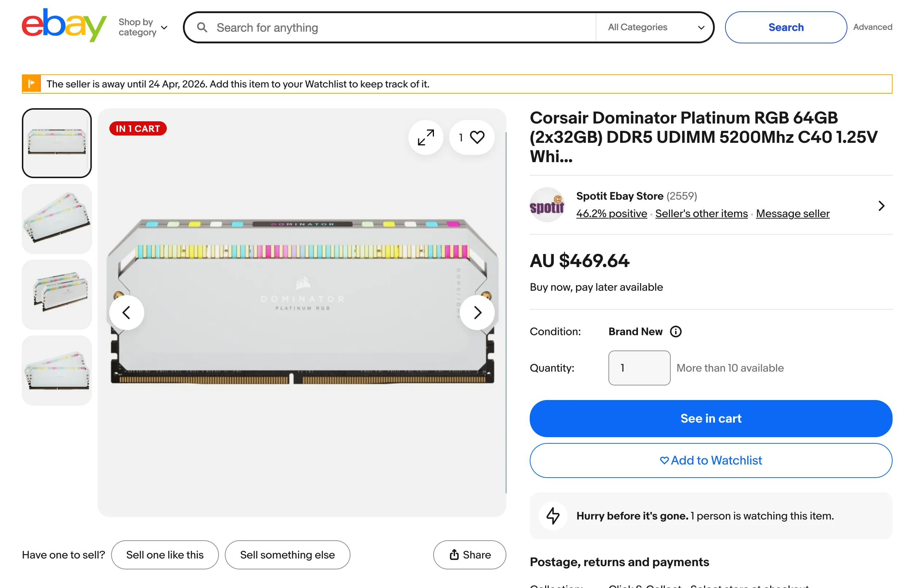Click the Have one to sell? label
913x588 pixels.
point(63,555)
